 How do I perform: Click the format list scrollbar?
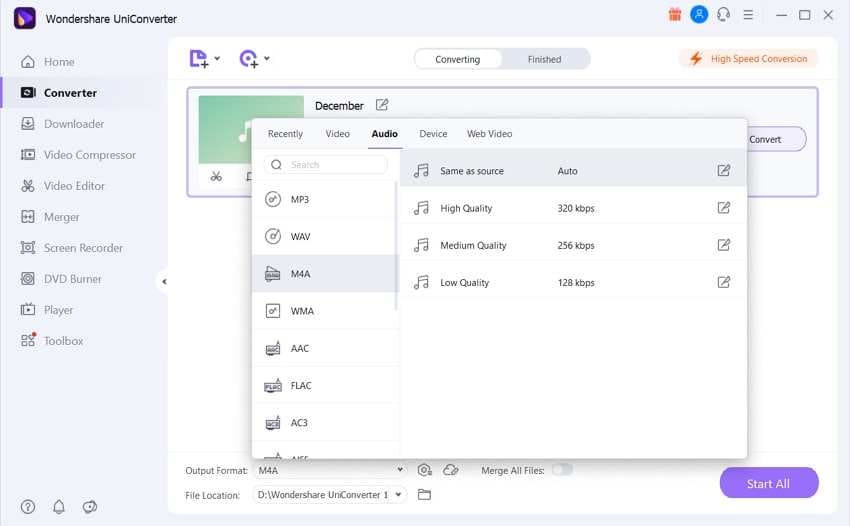pos(396,247)
